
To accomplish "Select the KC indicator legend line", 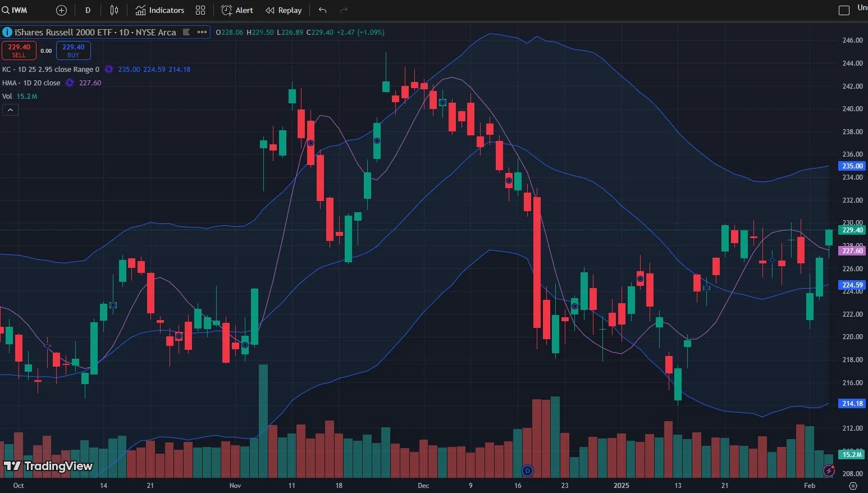I will point(51,70).
